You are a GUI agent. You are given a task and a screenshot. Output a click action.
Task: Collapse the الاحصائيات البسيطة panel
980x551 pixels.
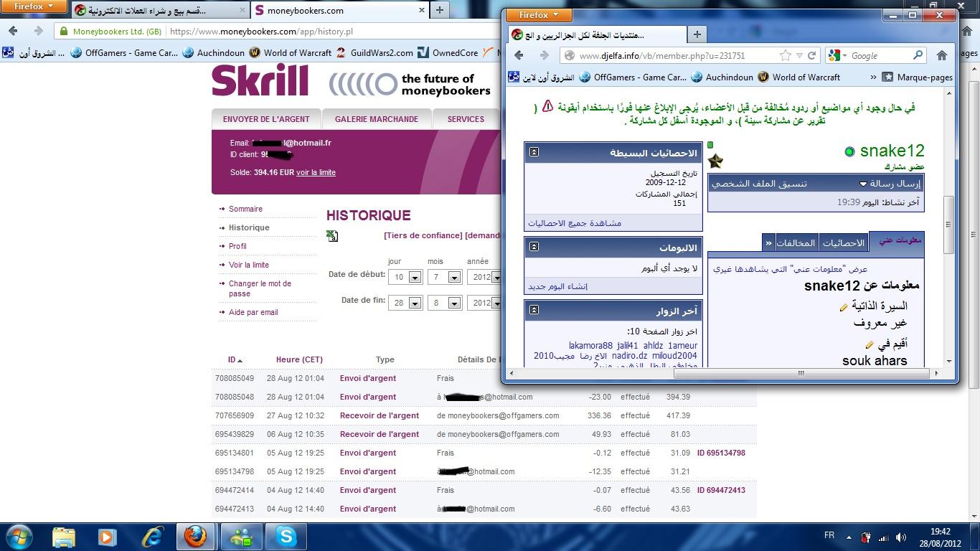(534, 152)
